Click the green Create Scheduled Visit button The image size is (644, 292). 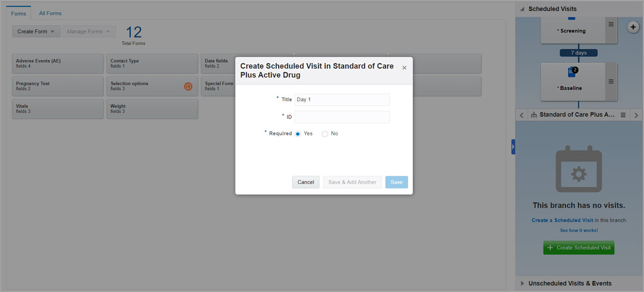pos(579,248)
